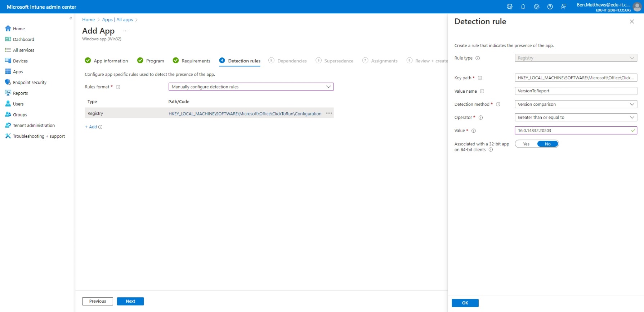Go to Assignments step

(380, 61)
